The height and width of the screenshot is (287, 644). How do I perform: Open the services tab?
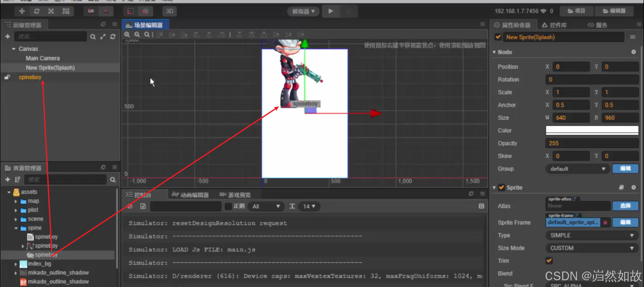597,25
